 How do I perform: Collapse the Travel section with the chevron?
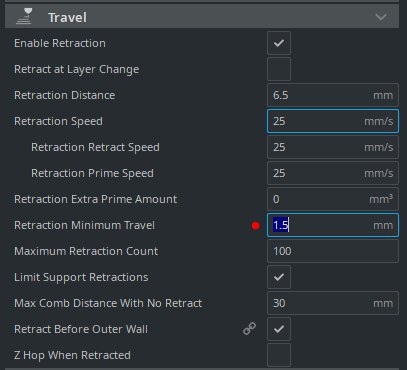381,17
